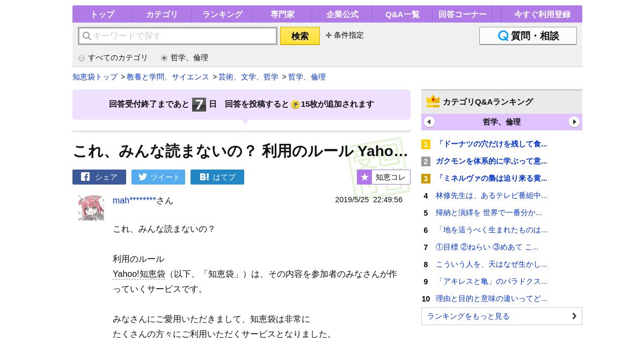
Task: Click the crown icon in ranking header
Action: (x=433, y=101)
